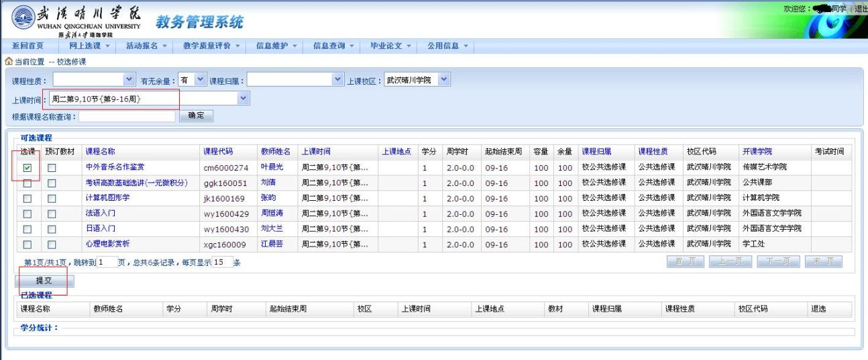
Task: Tick 选课 checkbox for 考研高数基础选讲
Action: click(28, 183)
